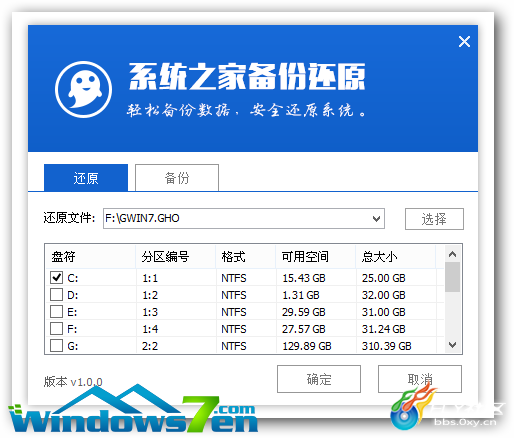Close the backup restore dialog

point(464,42)
